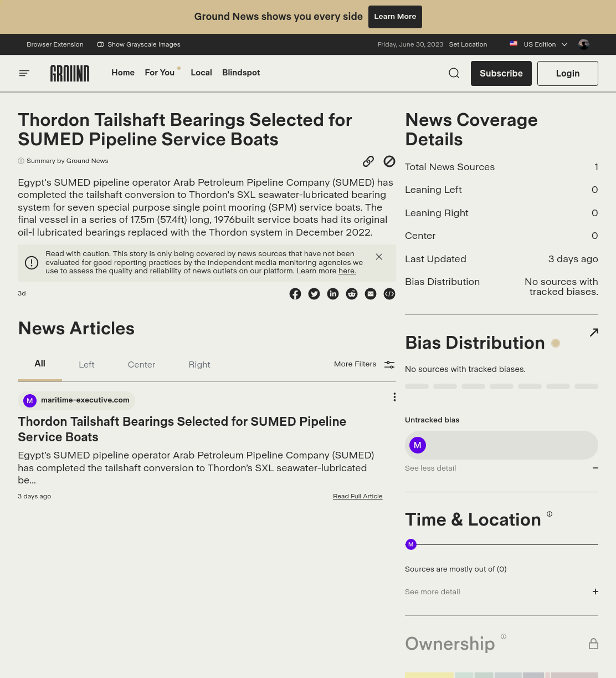Click the Ownership info icon
This screenshot has width=616, height=678.
(504, 636)
